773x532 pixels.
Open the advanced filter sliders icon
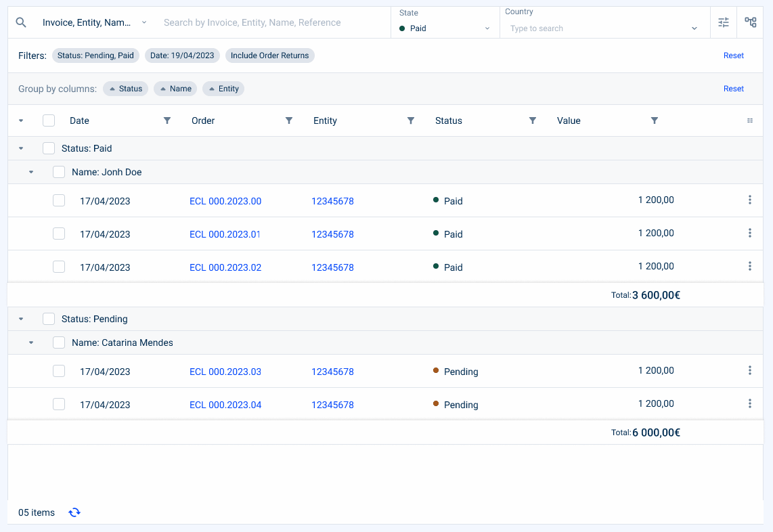(723, 22)
